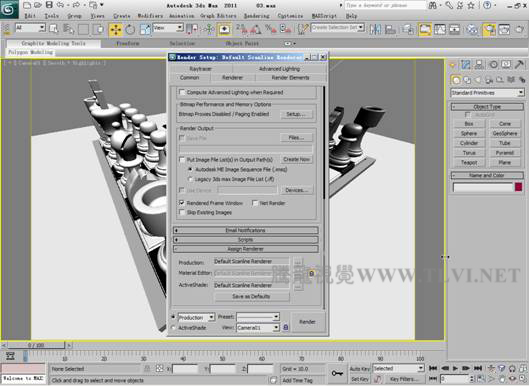Image resolution: width=529 pixels, height=386 pixels.
Task: Activate the Select and Scale tool
Action: (x=145, y=30)
